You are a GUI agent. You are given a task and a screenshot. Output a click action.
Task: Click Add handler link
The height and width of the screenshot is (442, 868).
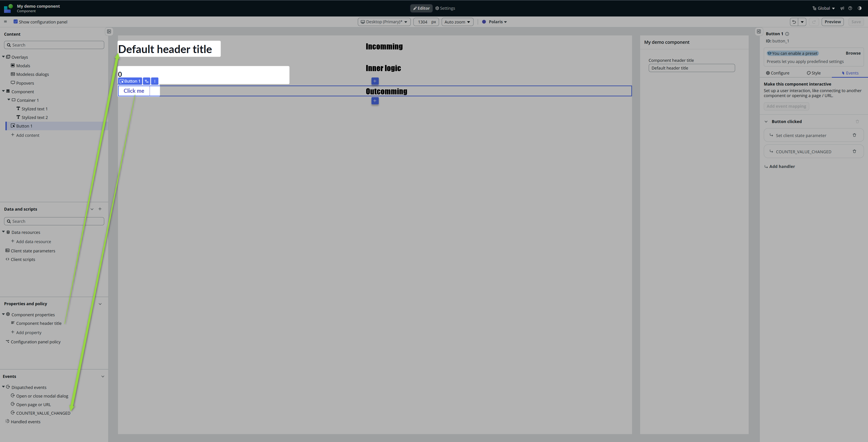pos(782,167)
